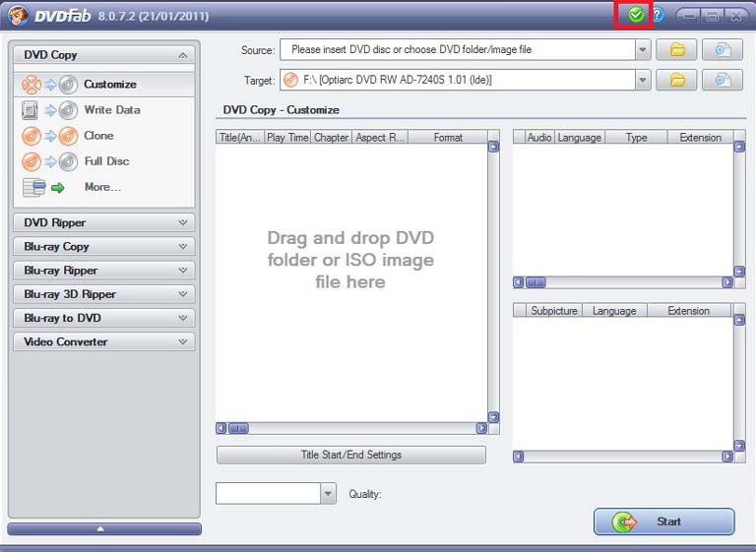Screen dimensions: 756x552
Task: Click the green checkmark settings icon
Action: click(x=636, y=15)
